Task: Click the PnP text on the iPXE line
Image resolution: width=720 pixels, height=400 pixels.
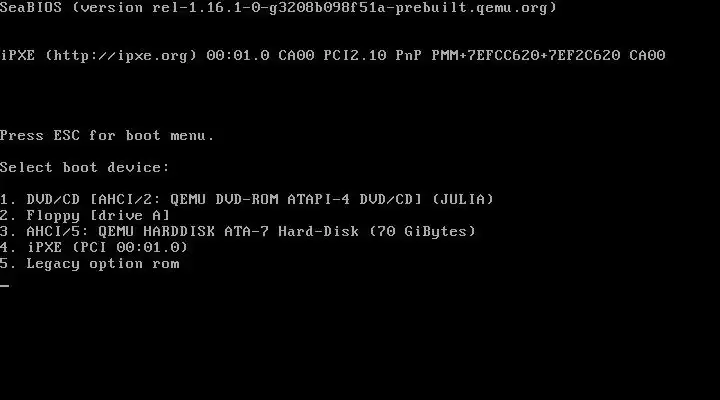Action: coord(409,56)
